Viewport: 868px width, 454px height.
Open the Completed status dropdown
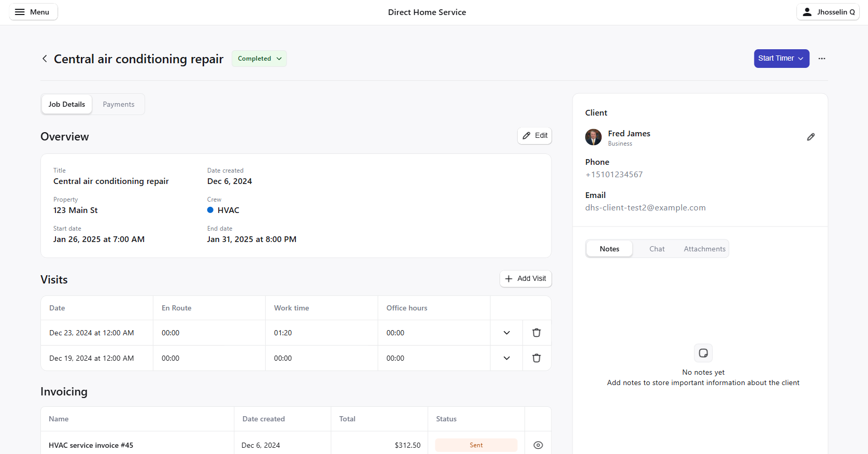259,59
